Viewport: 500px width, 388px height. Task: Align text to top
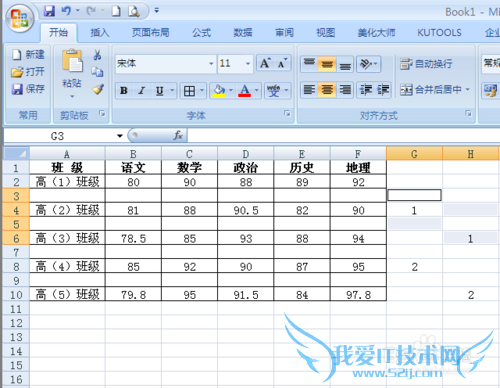[309, 63]
